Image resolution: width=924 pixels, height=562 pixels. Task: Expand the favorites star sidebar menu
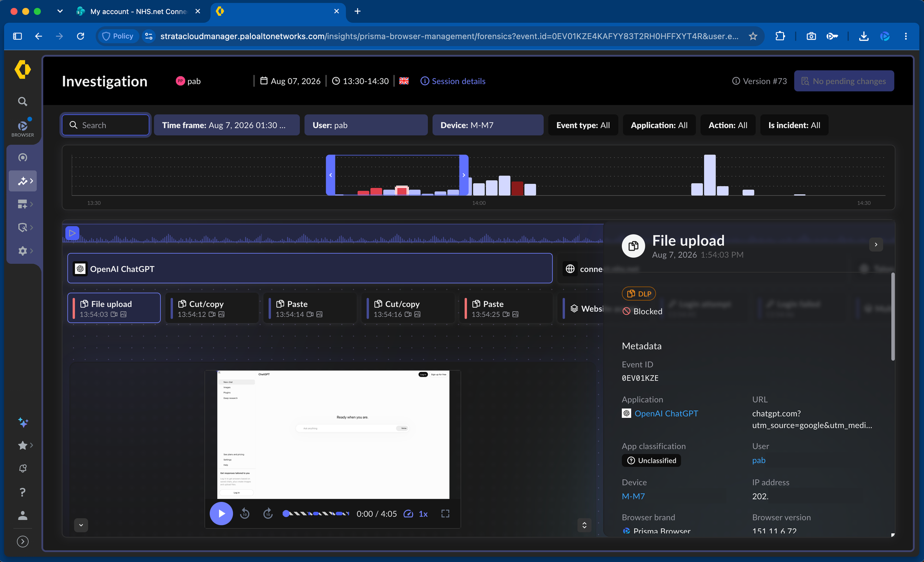[25, 446]
